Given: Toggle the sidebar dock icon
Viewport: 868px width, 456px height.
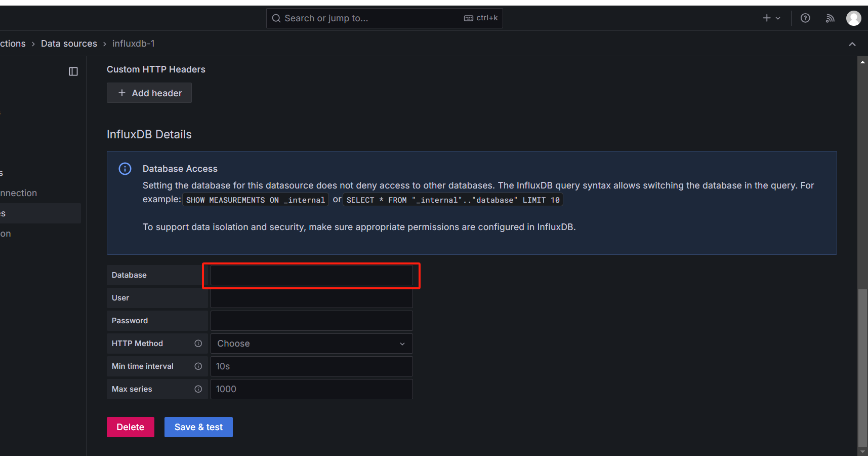Looking at the screenshot, I should tap(73, 71).
